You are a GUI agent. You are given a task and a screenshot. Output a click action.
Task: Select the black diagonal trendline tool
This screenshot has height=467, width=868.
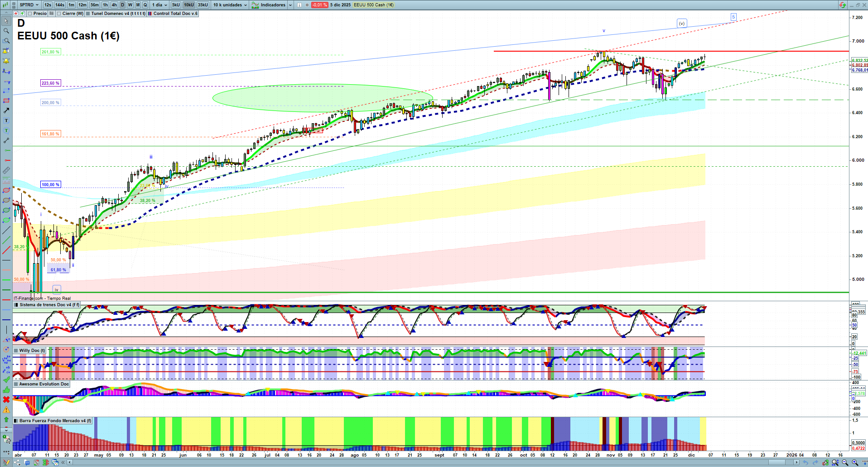(6, 230)
